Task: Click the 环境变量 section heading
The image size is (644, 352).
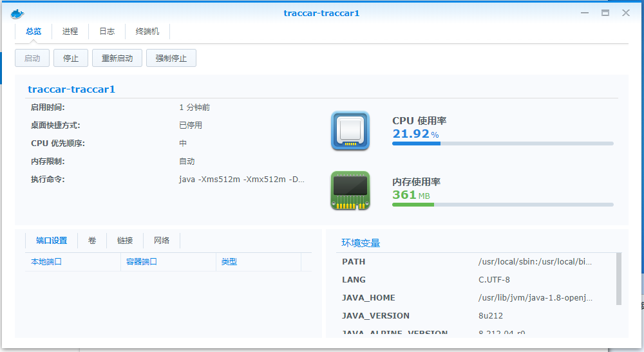Action: 361,243
